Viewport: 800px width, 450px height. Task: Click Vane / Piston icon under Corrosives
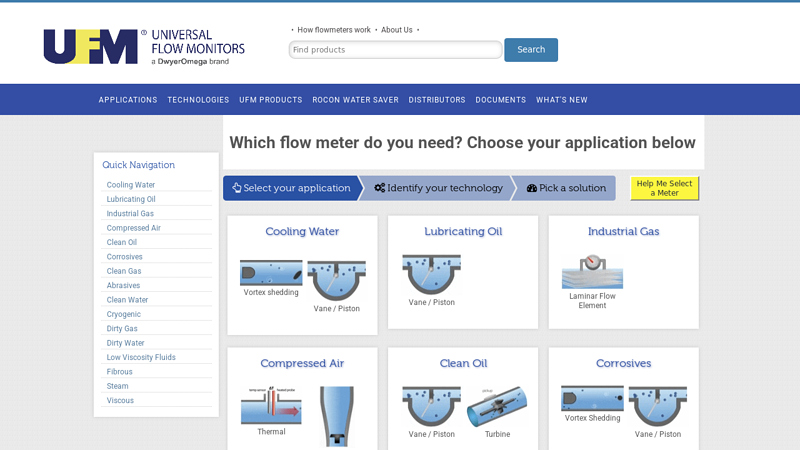tap(658, 406)
